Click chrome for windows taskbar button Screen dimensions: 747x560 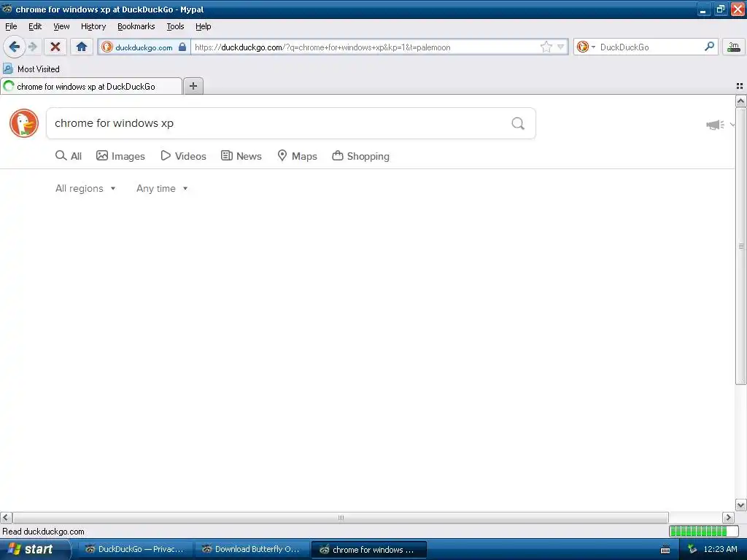click(368, 550)
